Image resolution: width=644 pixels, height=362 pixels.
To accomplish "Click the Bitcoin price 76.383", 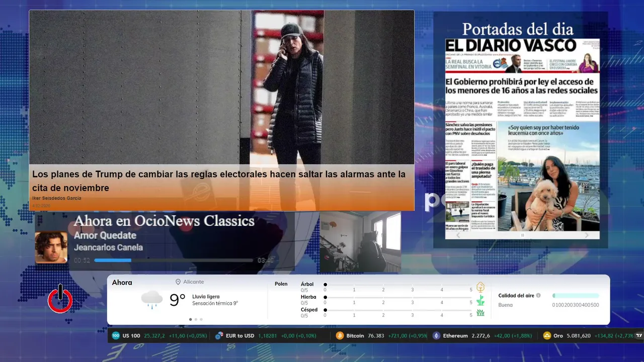I will [x=376, y=336].
